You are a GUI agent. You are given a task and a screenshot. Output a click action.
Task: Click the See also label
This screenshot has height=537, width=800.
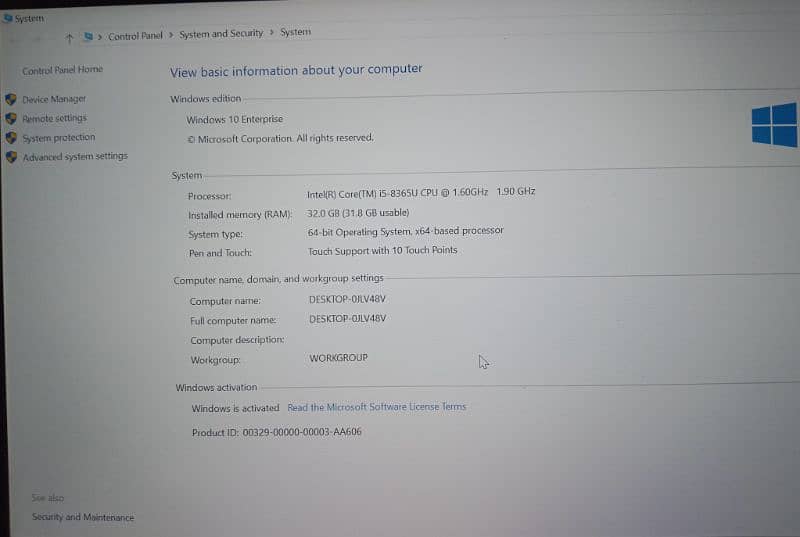[x=48, y=498]
